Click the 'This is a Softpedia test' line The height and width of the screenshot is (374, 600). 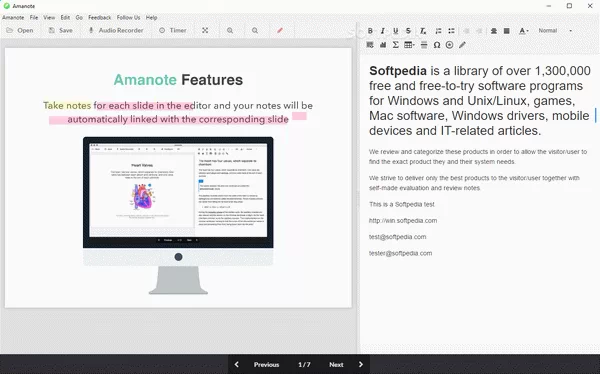[402, 204]
